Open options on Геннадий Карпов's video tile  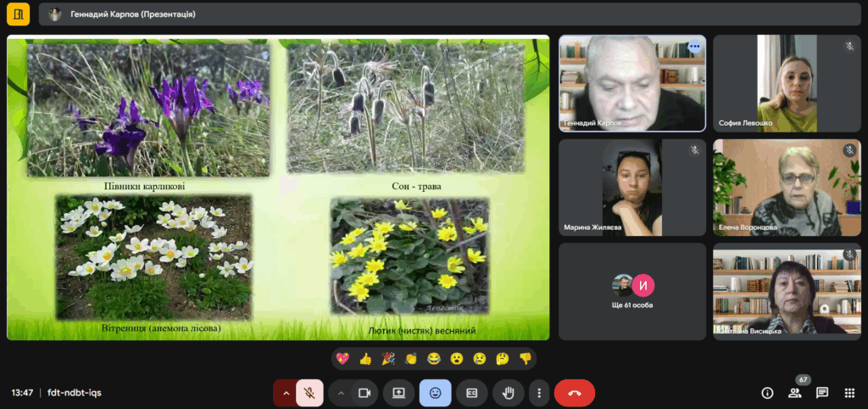695,46
